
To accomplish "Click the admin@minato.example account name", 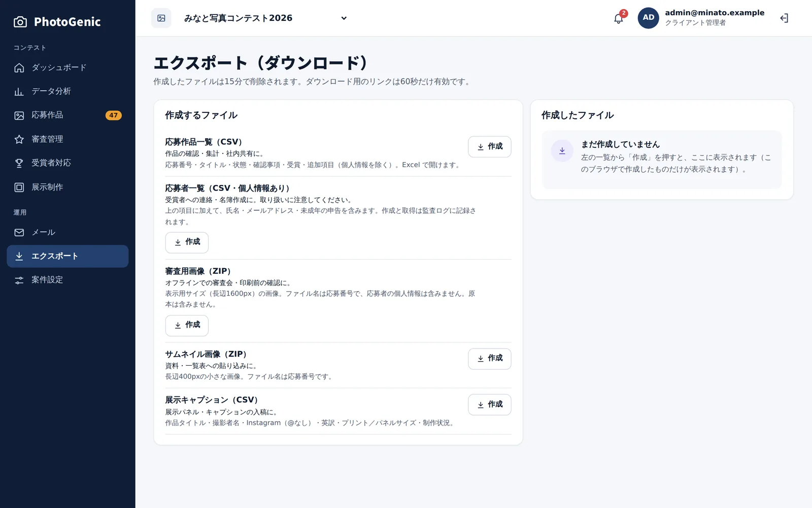I will pyautogui.click(x=715, y=13).
